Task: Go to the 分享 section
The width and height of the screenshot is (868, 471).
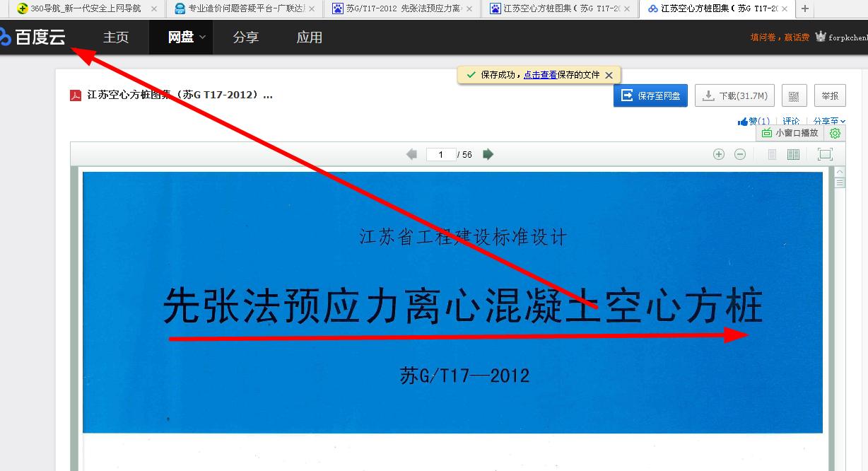Action: (245, 37)
